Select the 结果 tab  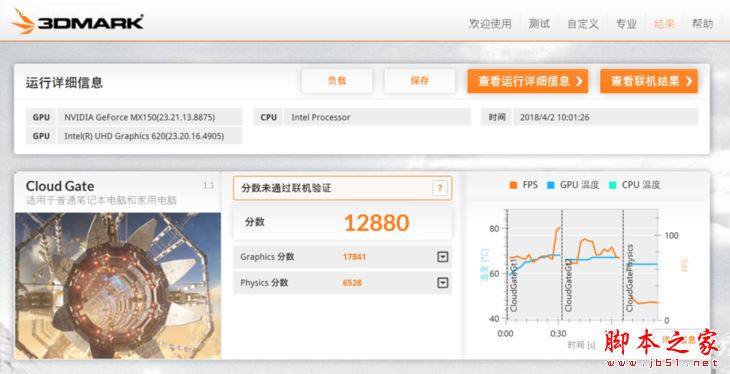(x=664, y=24)
